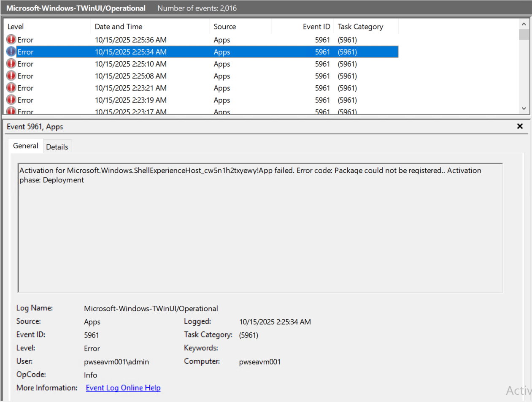
Task: Click the Event 5961, Apps pane title
Action: click(35, 126)
